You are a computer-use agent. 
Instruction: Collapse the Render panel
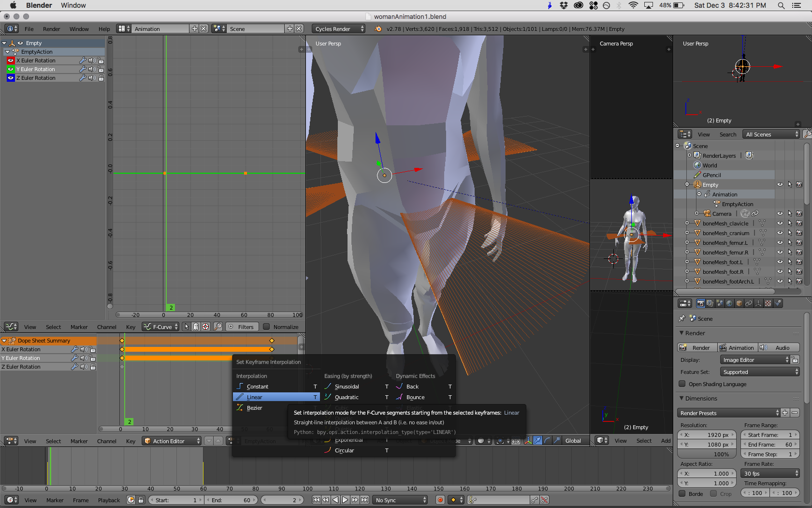click(x=681, y=333)
